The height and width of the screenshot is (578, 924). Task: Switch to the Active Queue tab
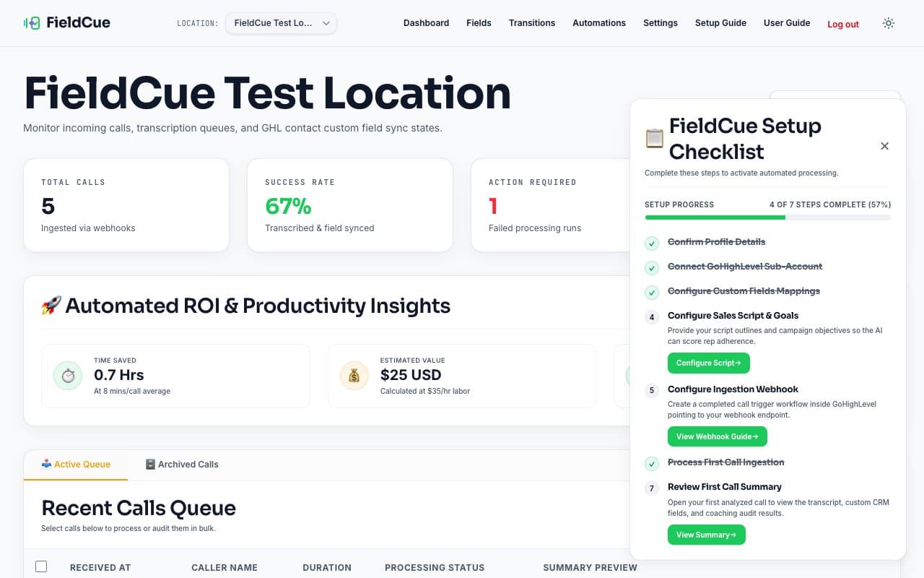[76, 465]
